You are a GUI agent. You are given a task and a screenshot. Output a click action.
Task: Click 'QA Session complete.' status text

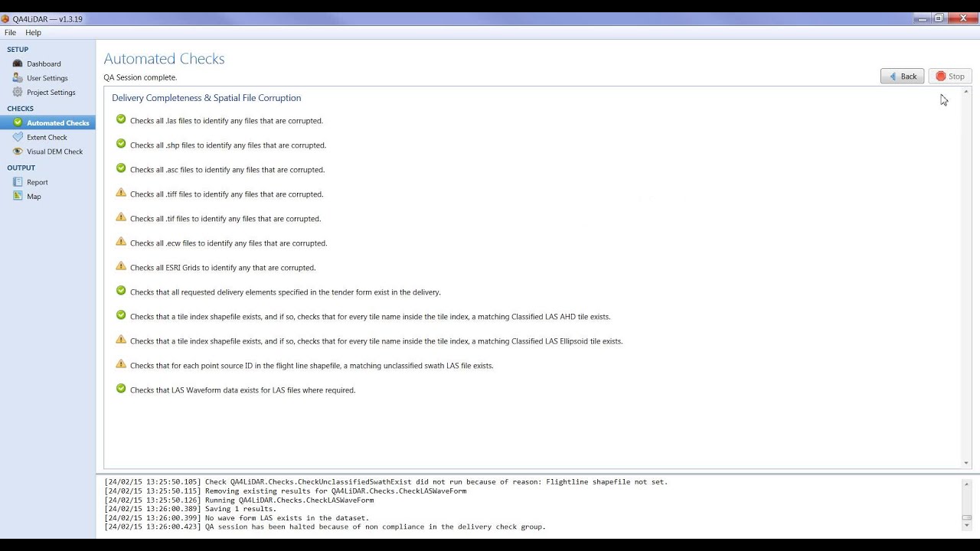click(x=140, y=77)
